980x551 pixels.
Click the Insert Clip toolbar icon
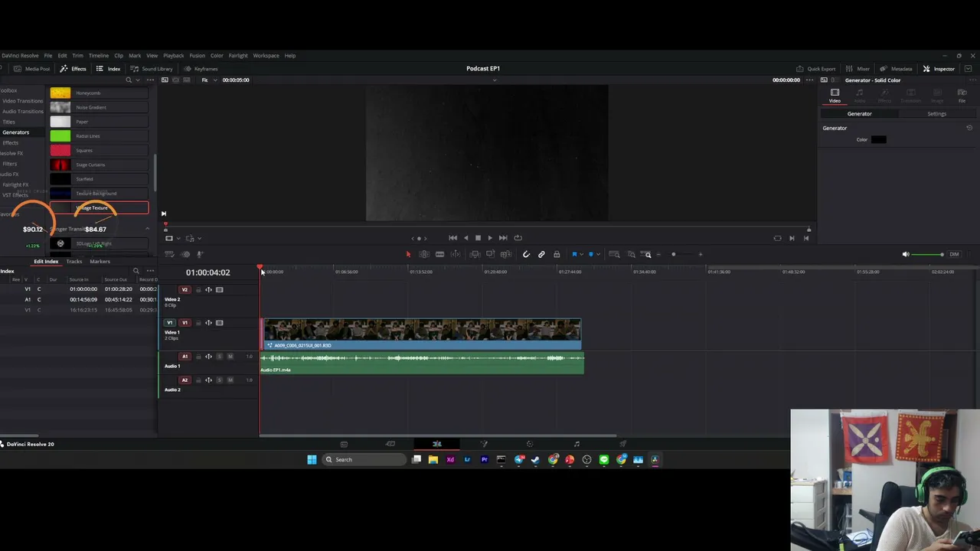(475, 254)
